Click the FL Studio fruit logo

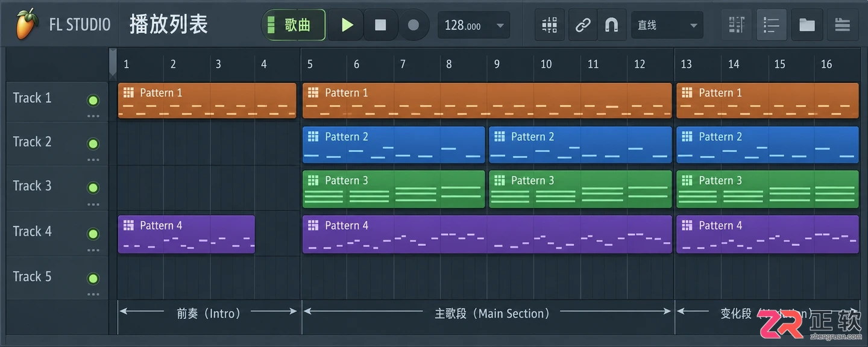click(27, 24)
